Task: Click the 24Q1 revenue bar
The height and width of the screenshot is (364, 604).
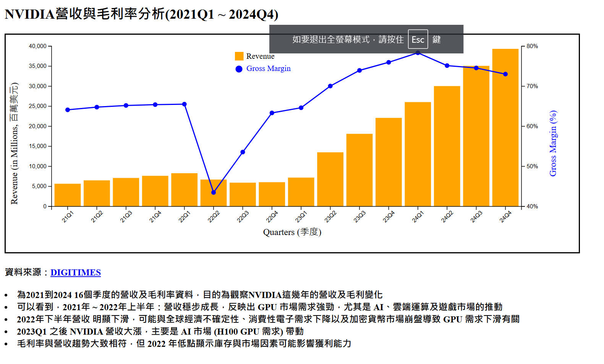Action: 418,154
